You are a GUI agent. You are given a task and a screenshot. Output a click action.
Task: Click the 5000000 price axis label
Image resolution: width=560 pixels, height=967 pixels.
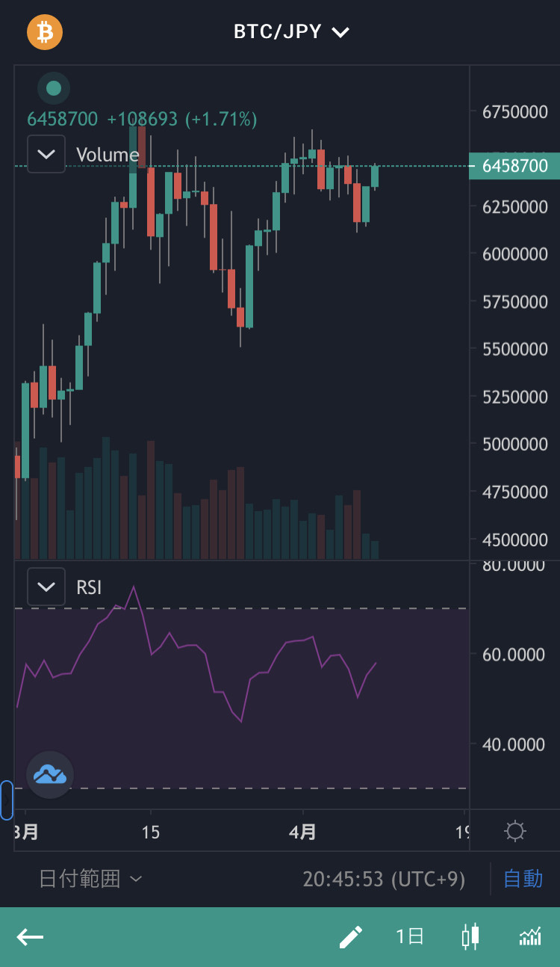point(515,444)
